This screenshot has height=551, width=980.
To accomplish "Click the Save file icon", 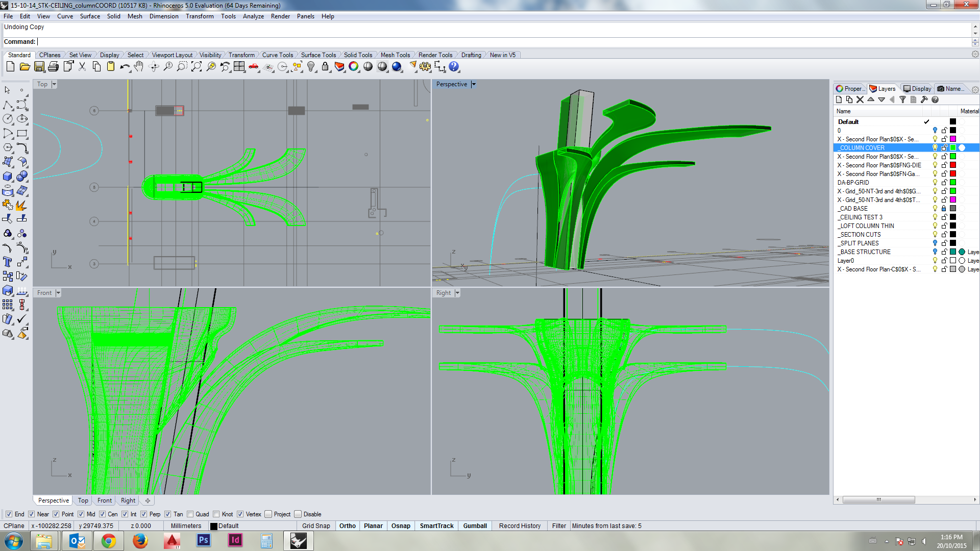I will point(39,67).
